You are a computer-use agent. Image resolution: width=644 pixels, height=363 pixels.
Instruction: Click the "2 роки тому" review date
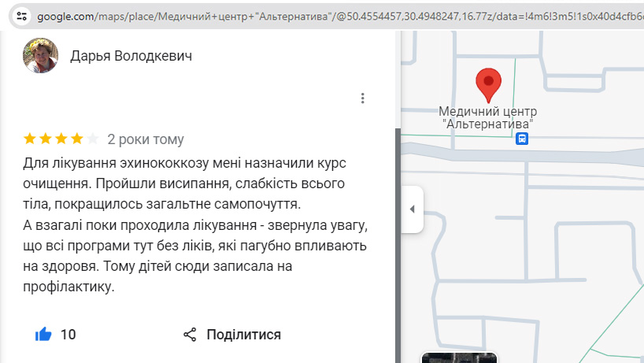tap(146, 139)
